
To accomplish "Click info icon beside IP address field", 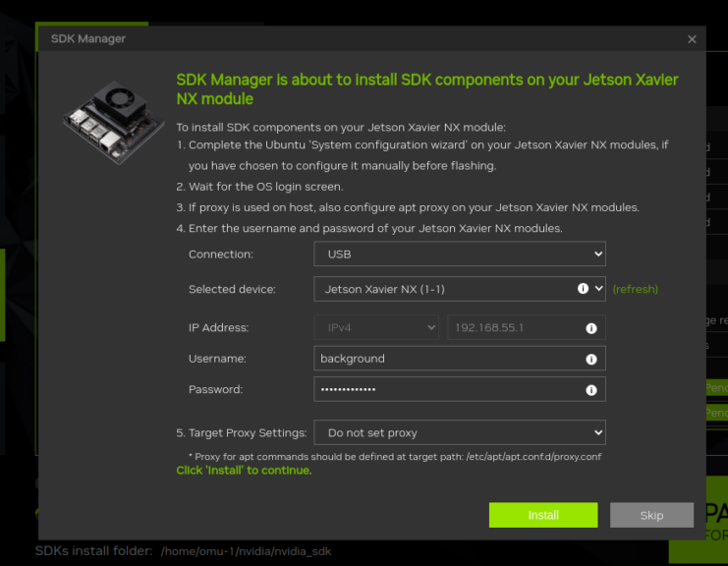I will click(591, 328).
